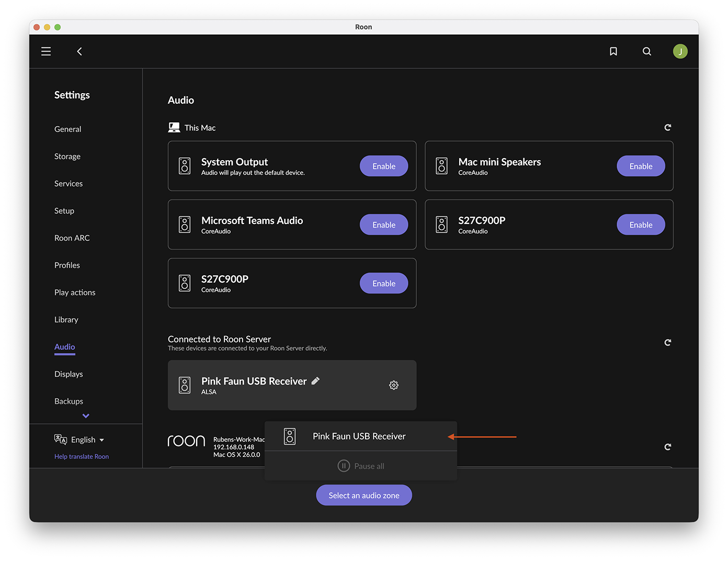
Task: Refresh the Connected to Roon Server list
Action: [668, 343]
